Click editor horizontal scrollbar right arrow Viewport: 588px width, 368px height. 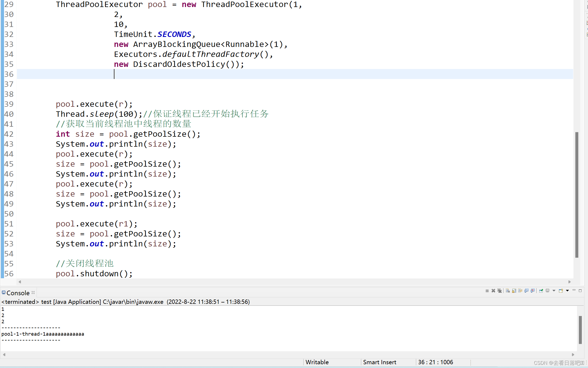569,282
